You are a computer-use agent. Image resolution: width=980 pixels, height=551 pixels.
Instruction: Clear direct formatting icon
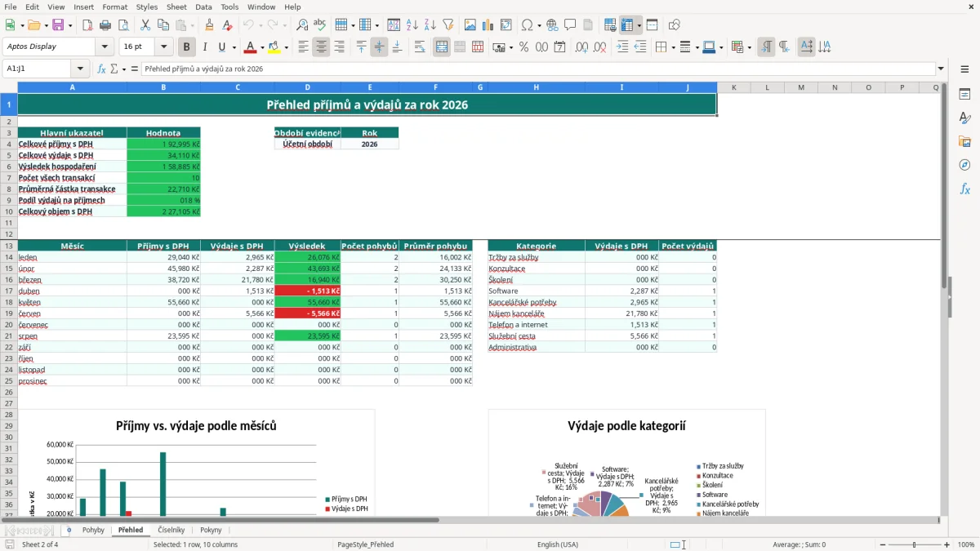[227, 25]
